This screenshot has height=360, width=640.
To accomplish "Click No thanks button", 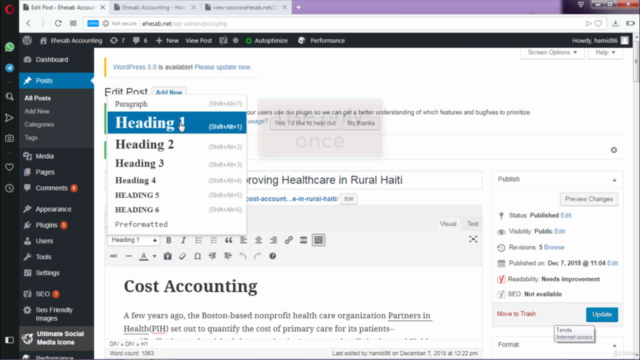I will (361, 123).
